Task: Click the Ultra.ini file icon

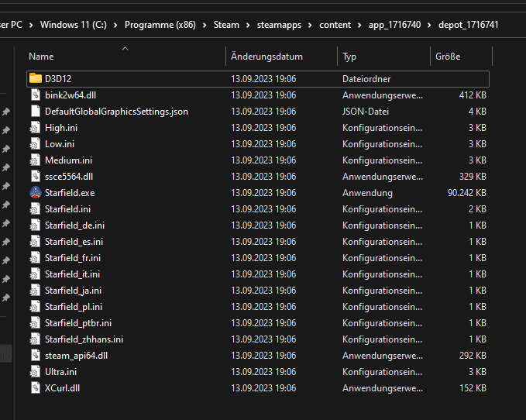Action: (35, 372)
